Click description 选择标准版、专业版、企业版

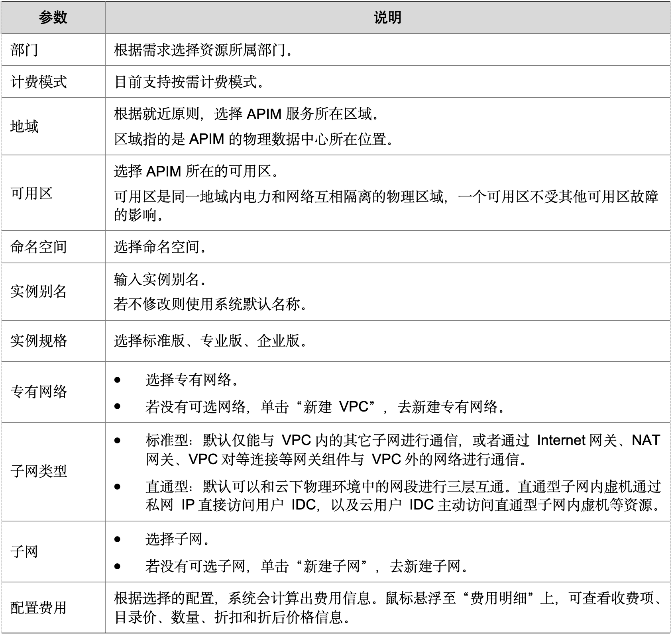tap(211, 341)
